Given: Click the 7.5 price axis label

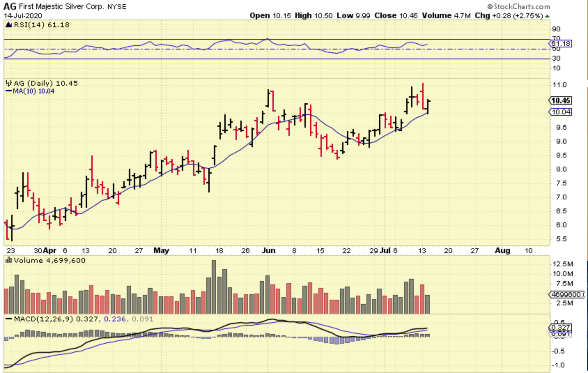Looking at the screenshot, I should 561,183.
